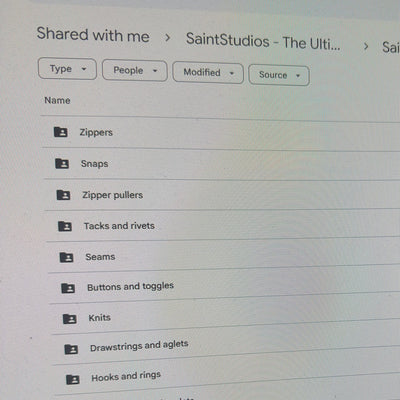The height and width of the screenshot is (400, 400).
Task: Select the Snaps folder name
Action: (x=94, y=164)
